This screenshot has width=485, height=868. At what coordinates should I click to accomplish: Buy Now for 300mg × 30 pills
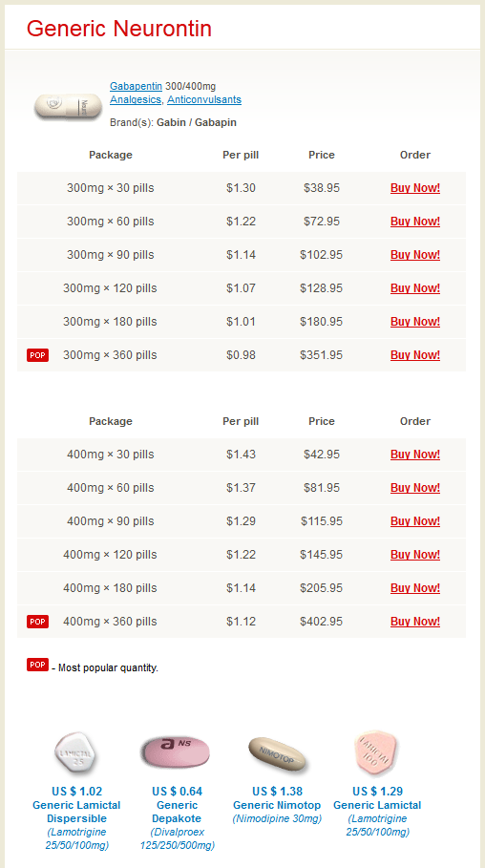pyautogui.click(x=415, y=188)
